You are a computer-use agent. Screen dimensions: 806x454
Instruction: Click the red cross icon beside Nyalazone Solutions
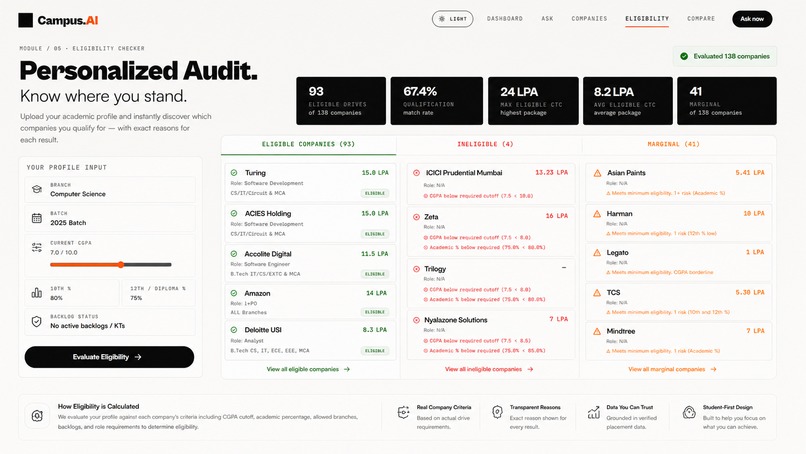416,320
